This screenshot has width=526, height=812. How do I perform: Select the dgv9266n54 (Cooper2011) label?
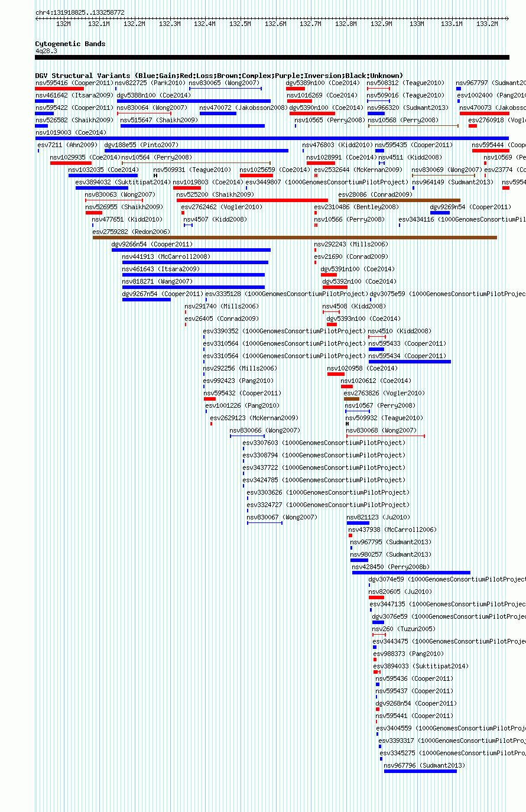[x=152, y=244]
